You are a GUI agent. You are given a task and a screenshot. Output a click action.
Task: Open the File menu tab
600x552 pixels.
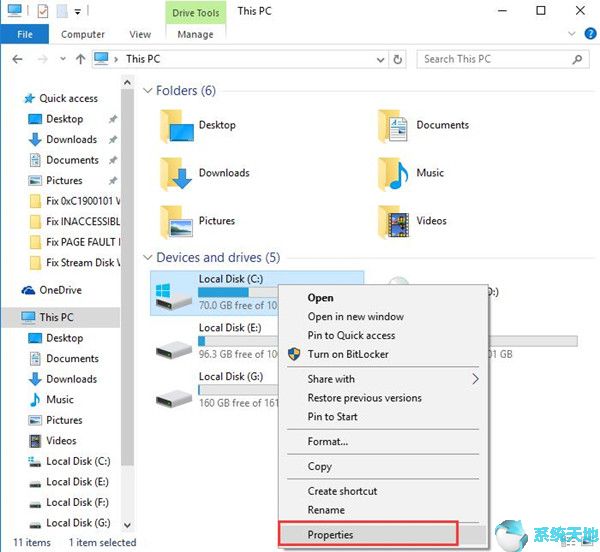pos(25,34)
